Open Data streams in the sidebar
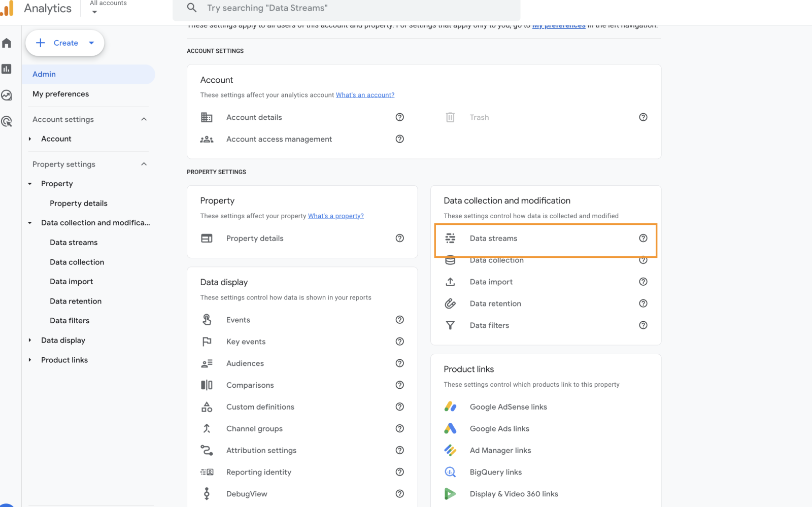 click(74, 243)
